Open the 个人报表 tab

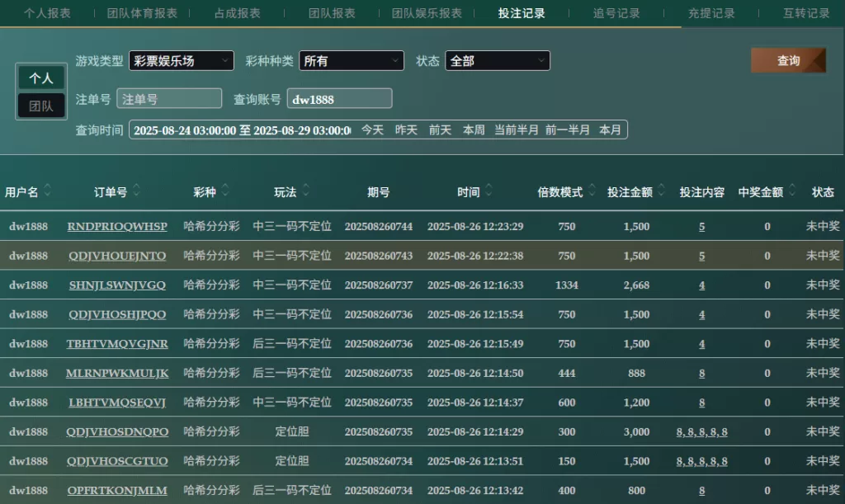(x=47, y=13)
